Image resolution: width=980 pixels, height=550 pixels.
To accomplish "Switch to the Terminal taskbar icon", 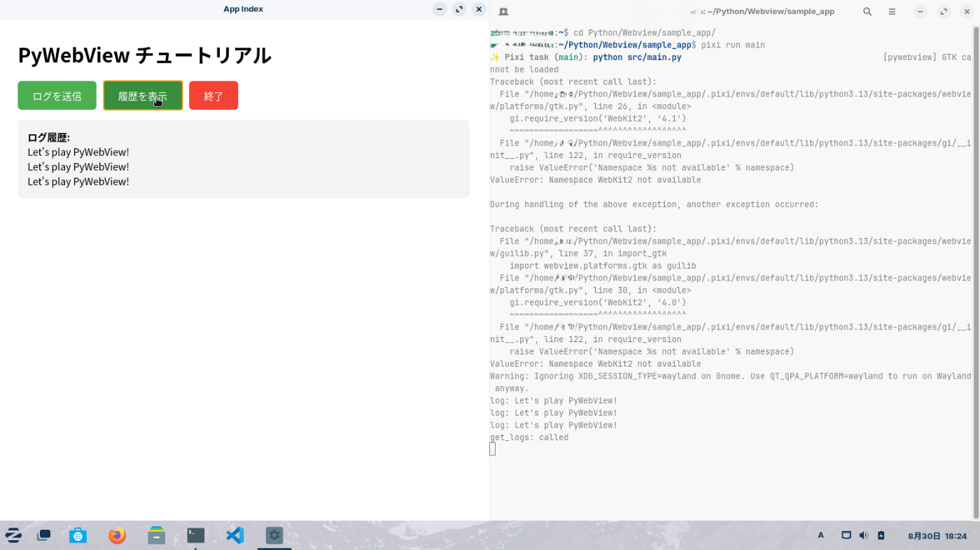I will 196,535.
